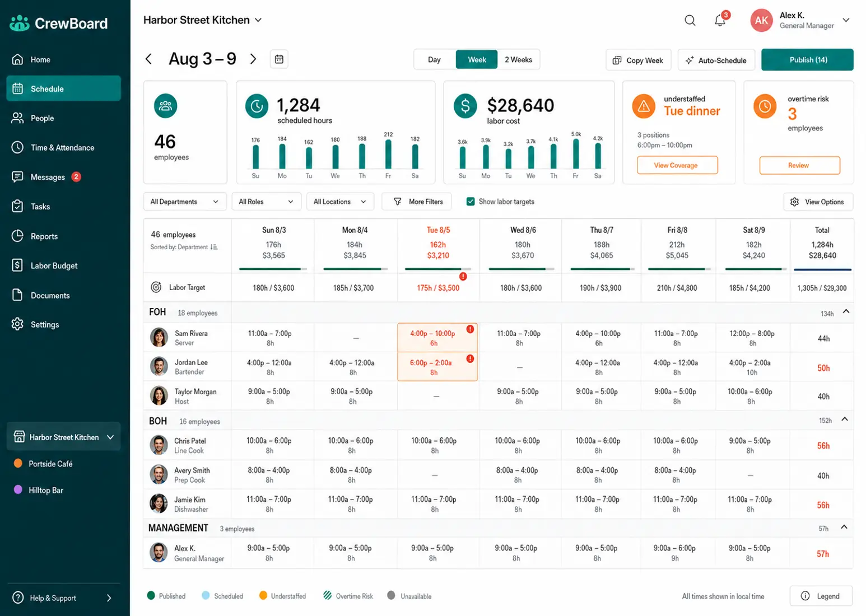The width and height of the screenshot is (866, 616).
Task: Open All Departments dropdown
Action: tap(184, 202)
